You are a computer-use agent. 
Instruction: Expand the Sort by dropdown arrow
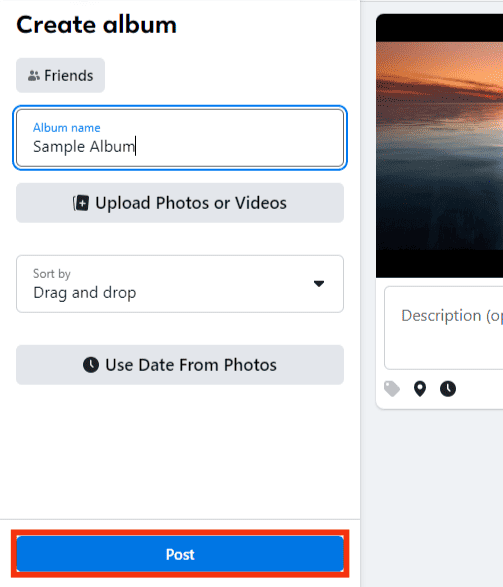pyautogui.click(x=319, y=284)
